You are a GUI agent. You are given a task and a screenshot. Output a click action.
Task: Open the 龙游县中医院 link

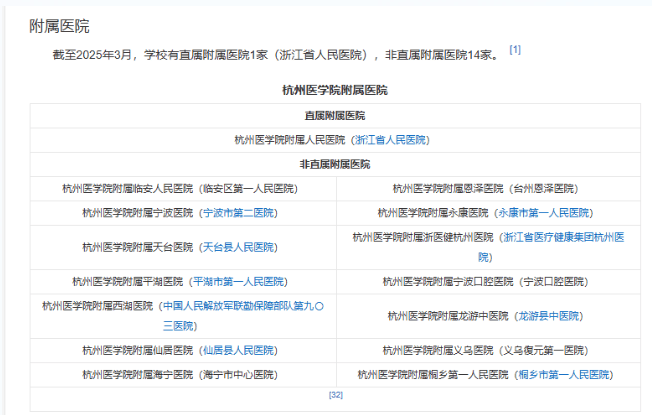pos(549,316)
